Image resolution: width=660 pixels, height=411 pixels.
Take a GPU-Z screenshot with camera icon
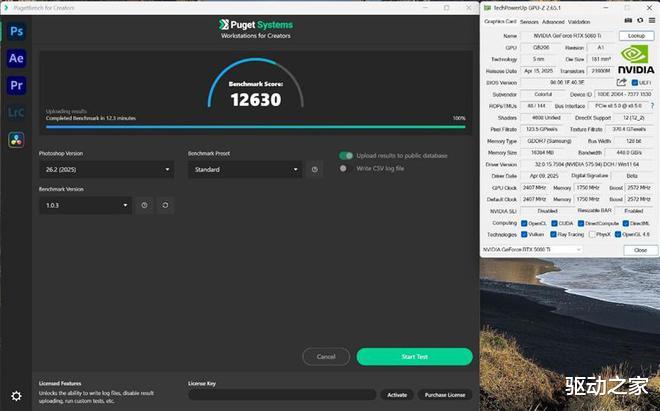(x=628, y=21)
